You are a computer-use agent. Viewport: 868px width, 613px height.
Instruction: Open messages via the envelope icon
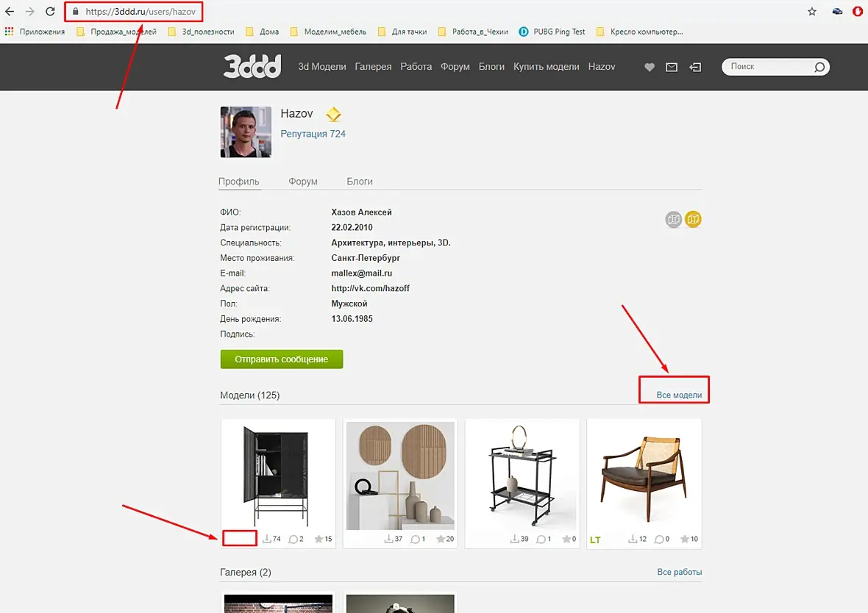tap(672, 67)
